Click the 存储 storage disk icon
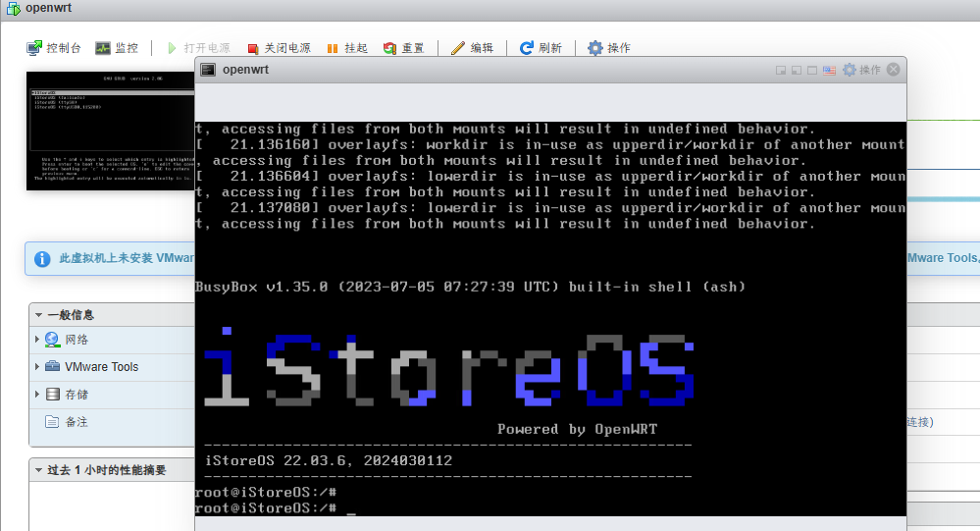This screenshot has width=980, height=531. click(x=53, y=394)
